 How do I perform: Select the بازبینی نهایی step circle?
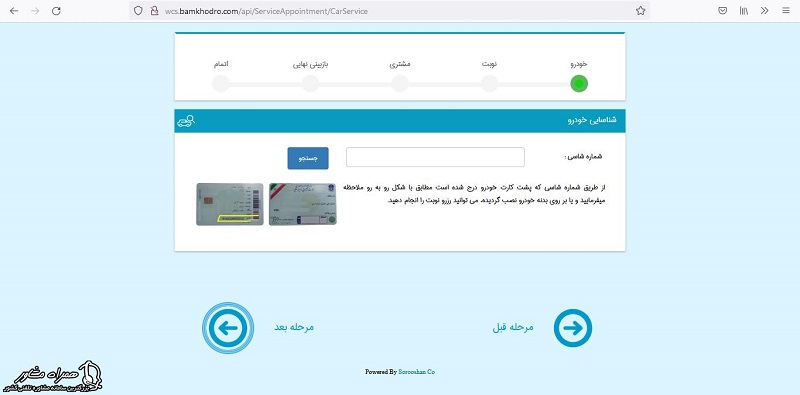pyautogui.click(x=310, y=83)
